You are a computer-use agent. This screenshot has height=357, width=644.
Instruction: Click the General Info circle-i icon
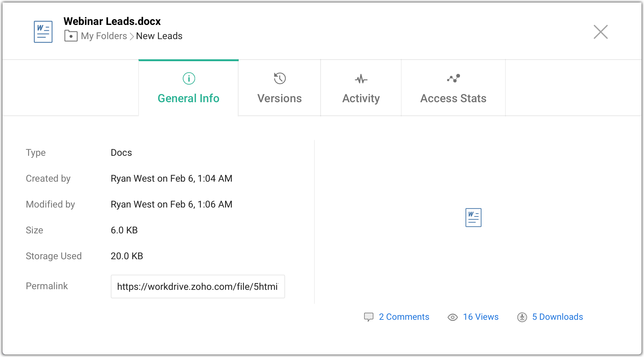click(189, 78)
